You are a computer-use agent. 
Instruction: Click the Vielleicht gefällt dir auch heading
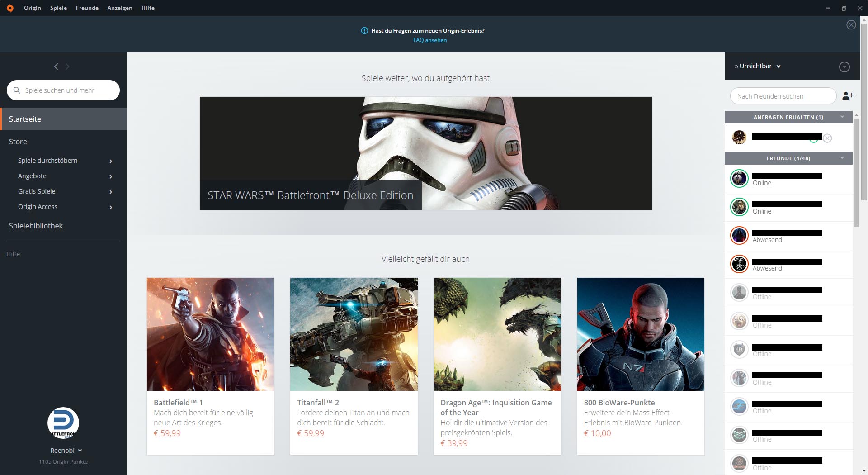coord(425,259)
